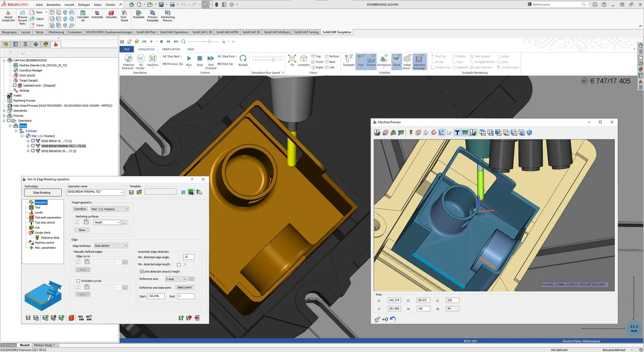Viewport: 644px width, 352px height.
Task: Collapse the Operations tree node
Action: (x=4, y=121)
